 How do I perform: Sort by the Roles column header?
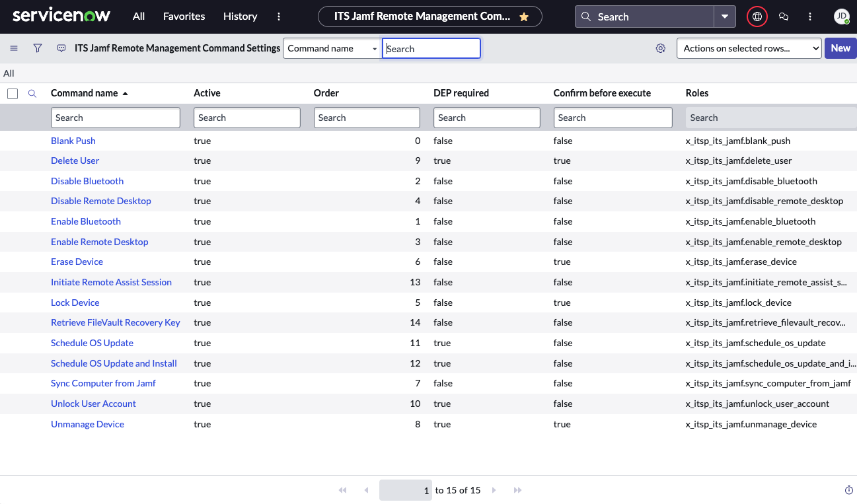(x=697, y=93)
